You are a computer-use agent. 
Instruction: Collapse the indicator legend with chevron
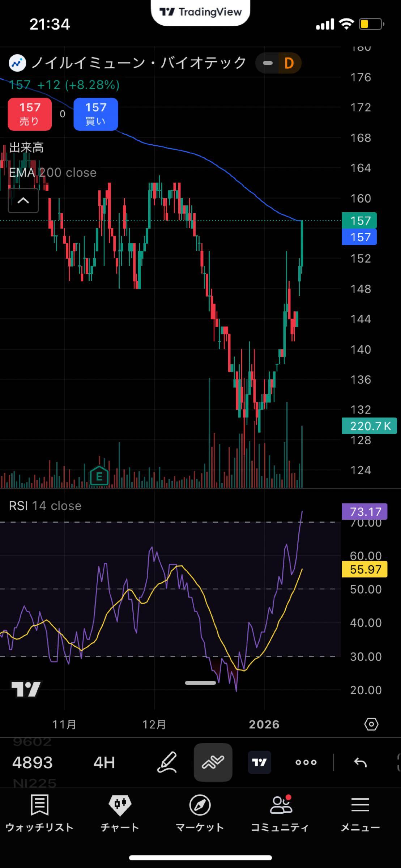point(23,200)
